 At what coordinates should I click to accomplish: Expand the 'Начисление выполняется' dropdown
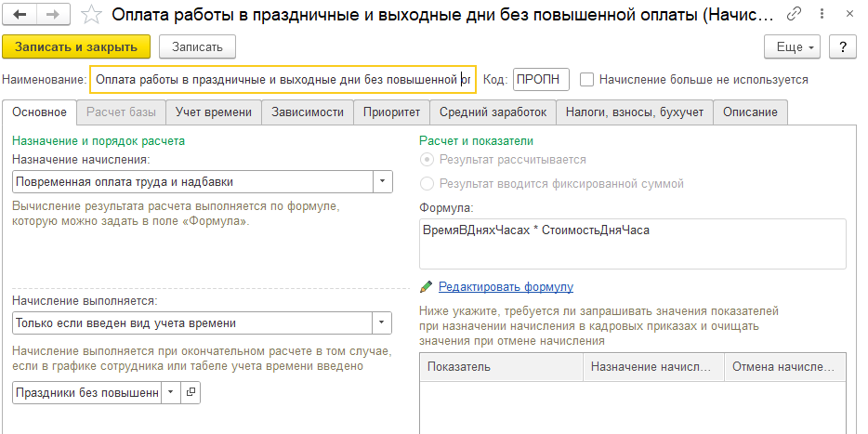[x=382, y=322]
